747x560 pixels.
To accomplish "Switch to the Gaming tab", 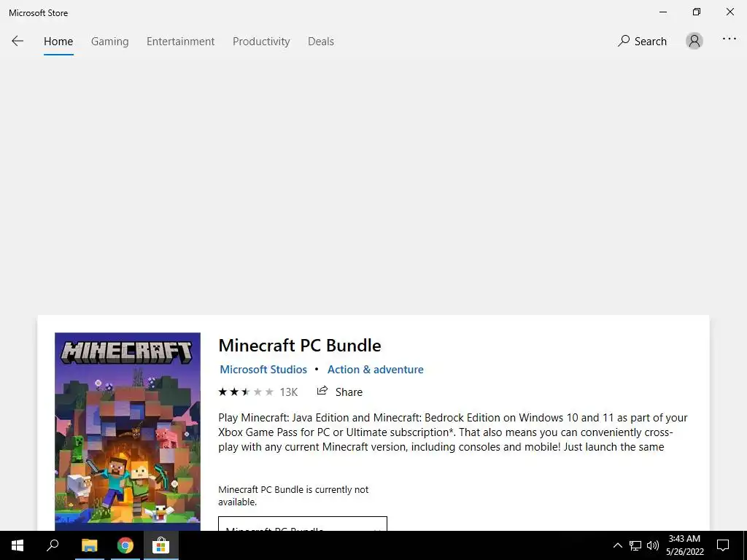I will (109, 42).
